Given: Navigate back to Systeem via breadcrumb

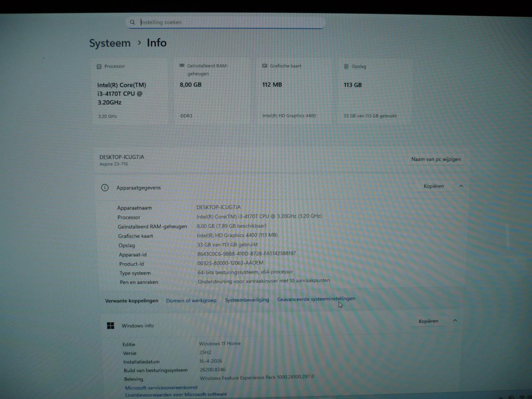Looking at the screenshot, I should click(109, 43).
